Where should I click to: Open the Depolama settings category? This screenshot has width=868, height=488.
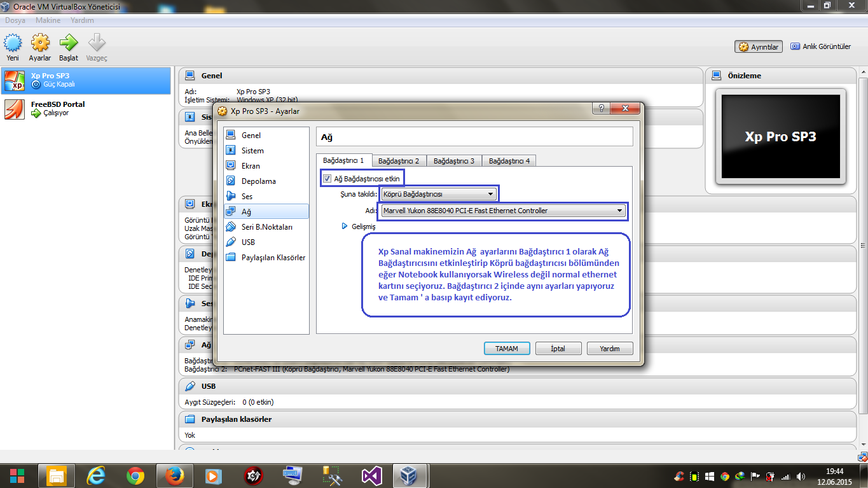pos(266,181)
